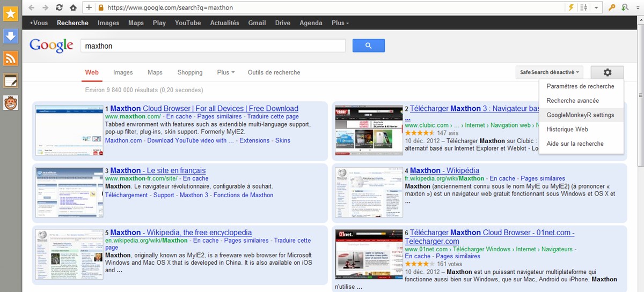Submit search with blue magnifier button

pos(369,46)
